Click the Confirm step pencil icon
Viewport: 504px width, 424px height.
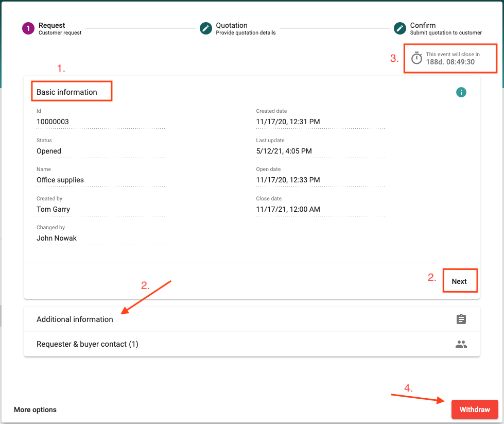click(400, 28)
